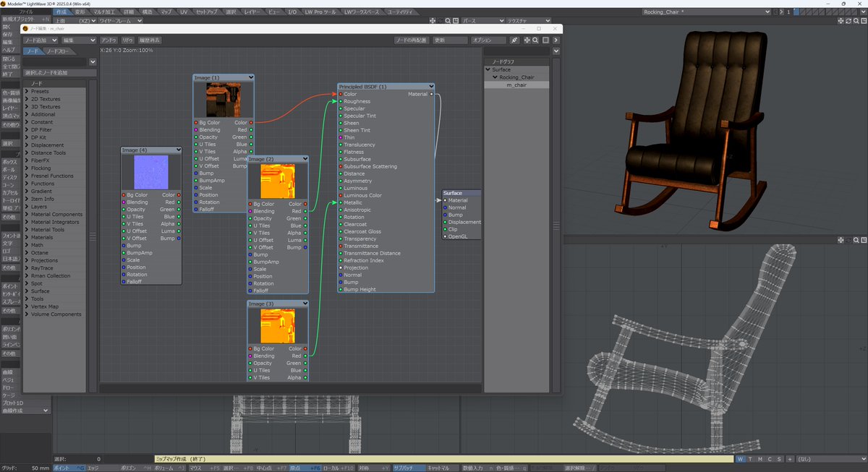Toggle ボリューム selection mode in bottom bar
Image resolution: width=868 pixels, height=472 pixels.
pos(170,468)
